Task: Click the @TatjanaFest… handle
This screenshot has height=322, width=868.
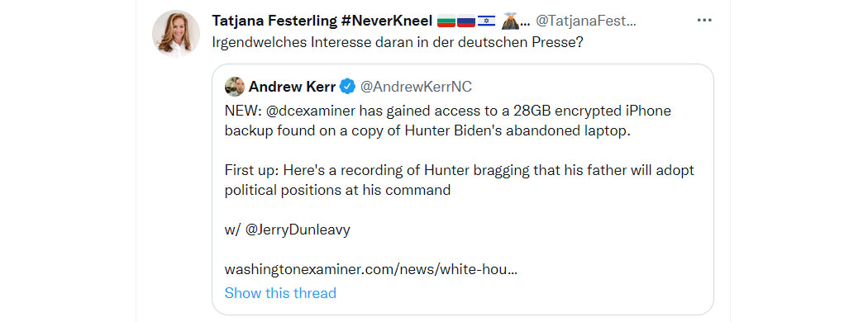Action: [587, 21]
